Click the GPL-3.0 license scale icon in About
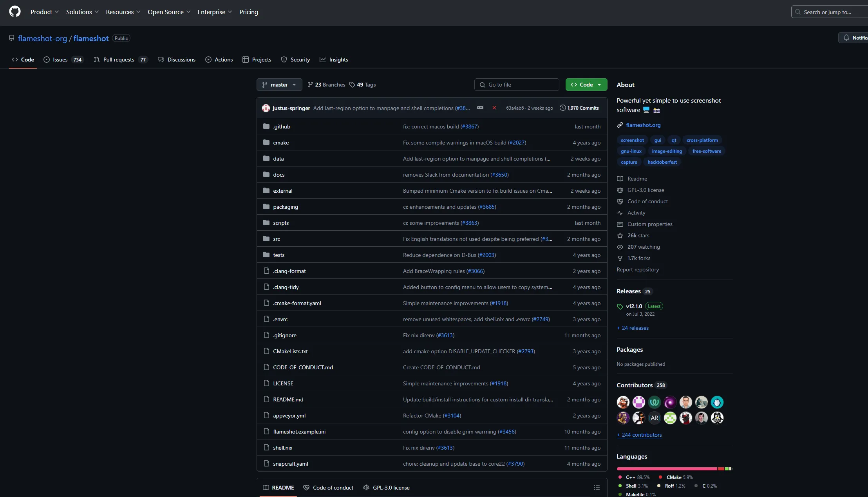This screenshot has height=497, width=868. [x=620, y=190]
